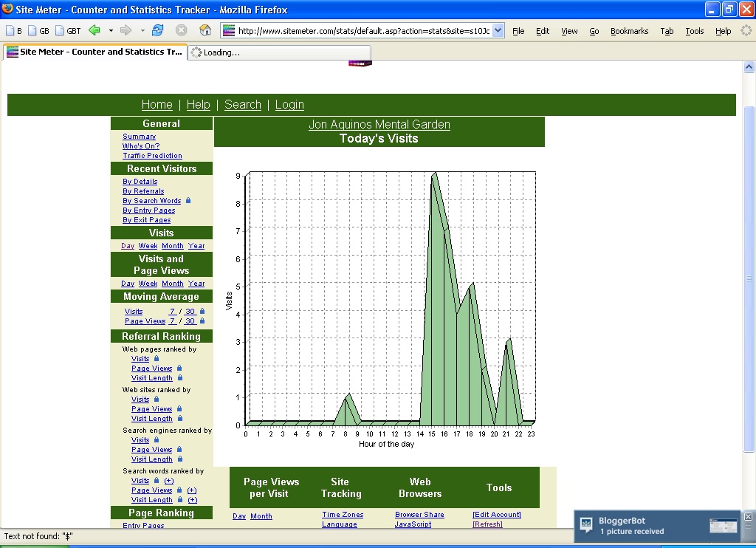The height and width of the screenshot is (548, 756).
Task: Open the Traffic Prediction link
Action: tap(152, 156)
